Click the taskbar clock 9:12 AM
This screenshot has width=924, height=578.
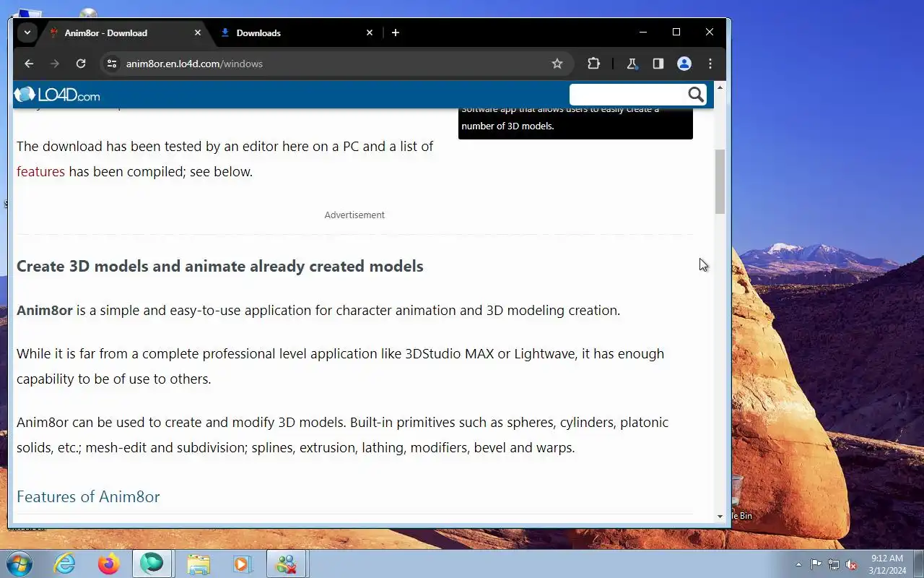tap(887, 558)
